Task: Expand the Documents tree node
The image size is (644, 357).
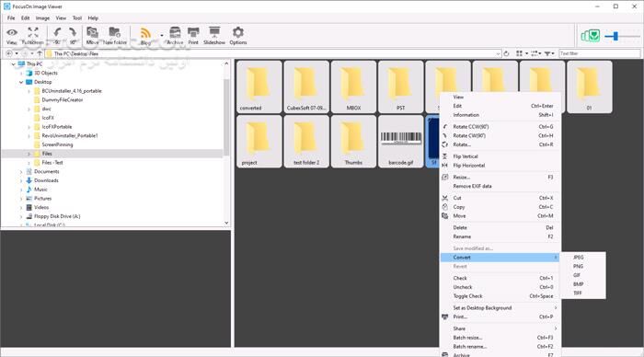Action: 21,172
